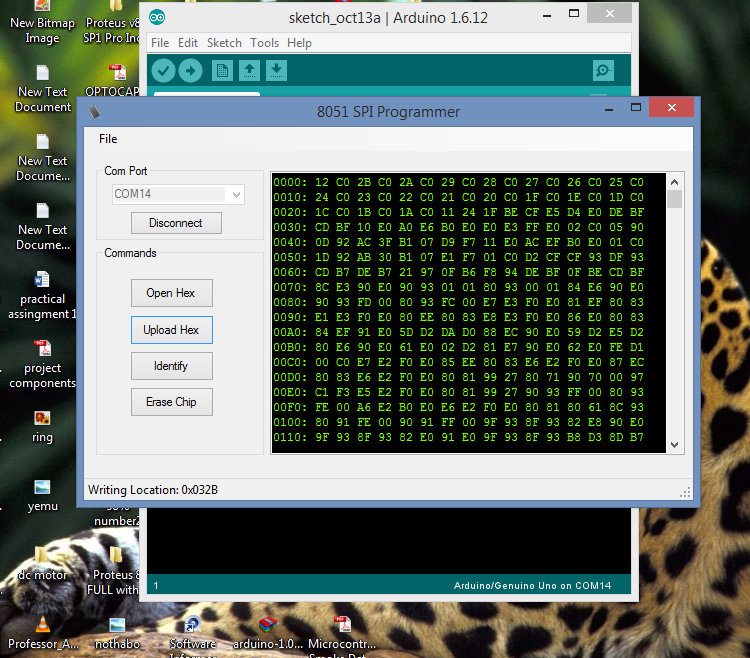Viewport: 750px width, 658px height.
Task: Click the Open Hex button
Action: tap(172, 293)
